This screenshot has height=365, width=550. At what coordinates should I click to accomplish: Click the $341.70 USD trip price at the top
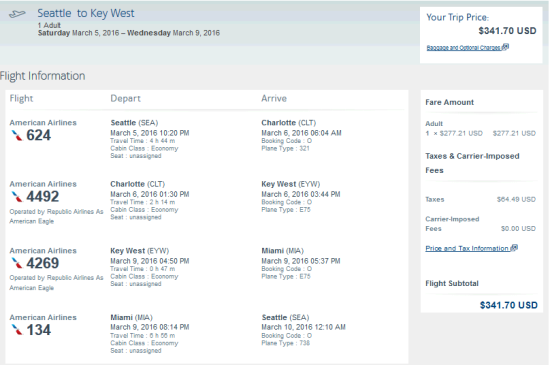[x=507, y=31]
